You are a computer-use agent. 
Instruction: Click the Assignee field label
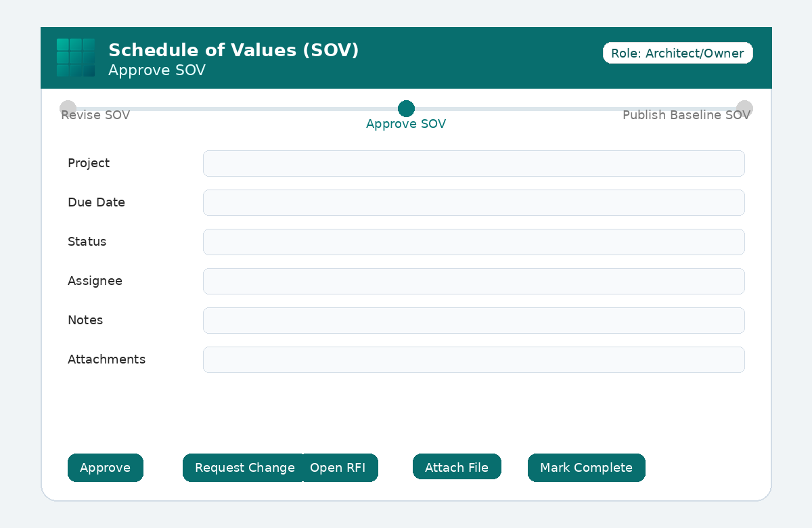click(x=95, y=281)
